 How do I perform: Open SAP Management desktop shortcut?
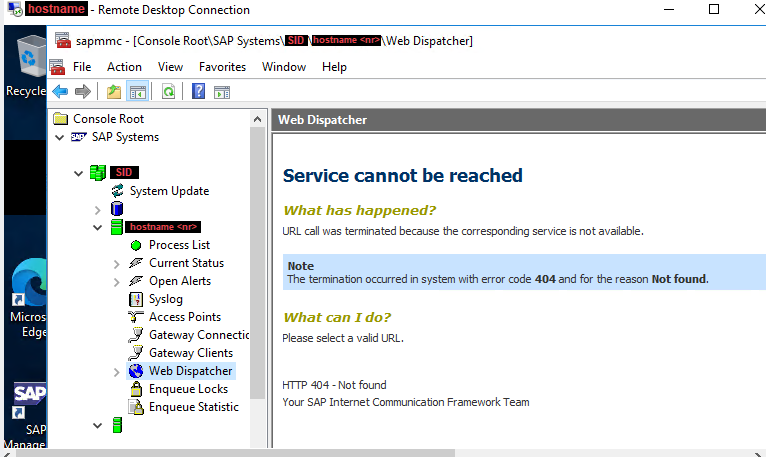[28, 414]
